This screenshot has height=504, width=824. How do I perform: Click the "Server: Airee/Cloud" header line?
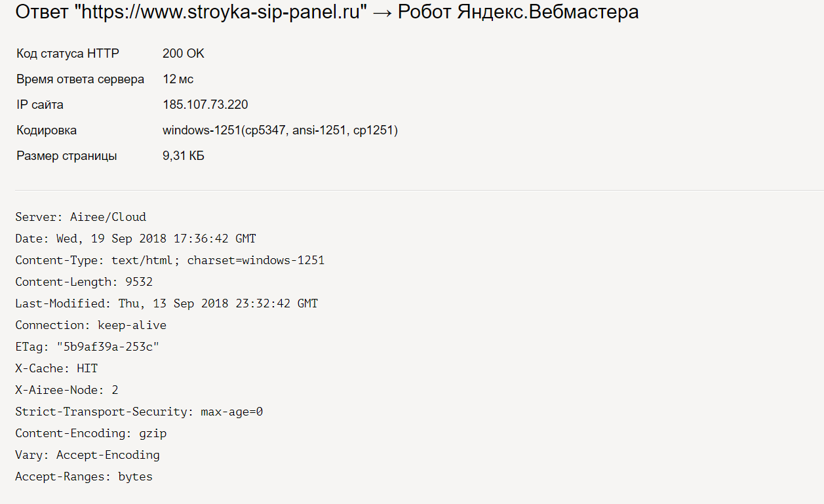click(x=81, y=217)
